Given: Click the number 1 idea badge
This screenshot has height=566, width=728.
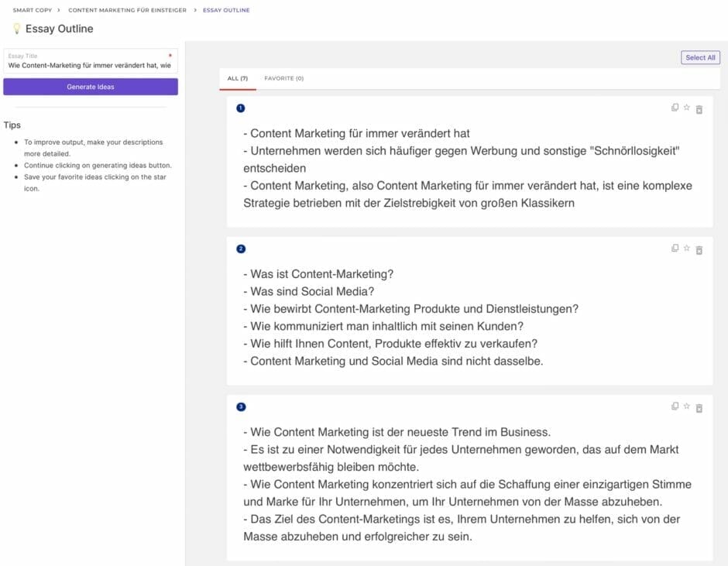Looking at the screenshot, I should pyautogui.click(x=241, y=108).
